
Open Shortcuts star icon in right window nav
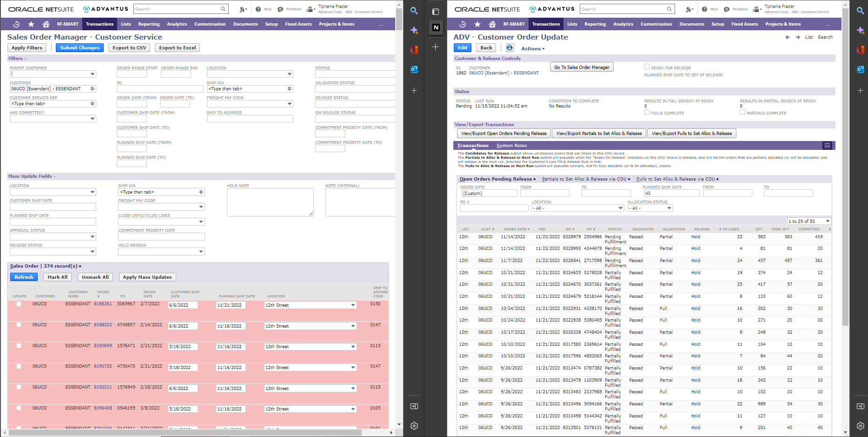pyautogui.click(x=477, y=24)
